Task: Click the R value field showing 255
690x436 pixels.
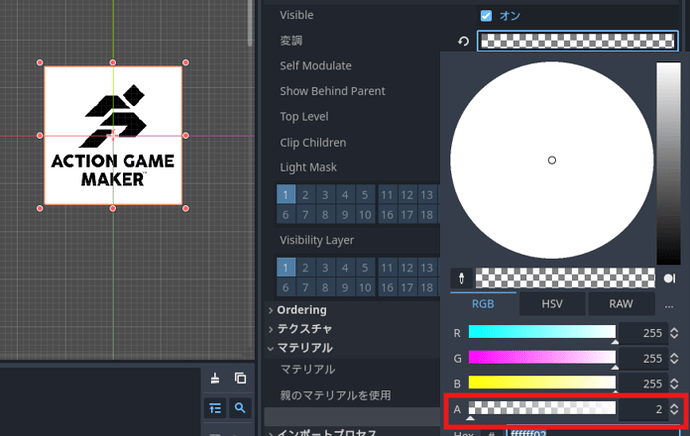Action: [643, 333]
